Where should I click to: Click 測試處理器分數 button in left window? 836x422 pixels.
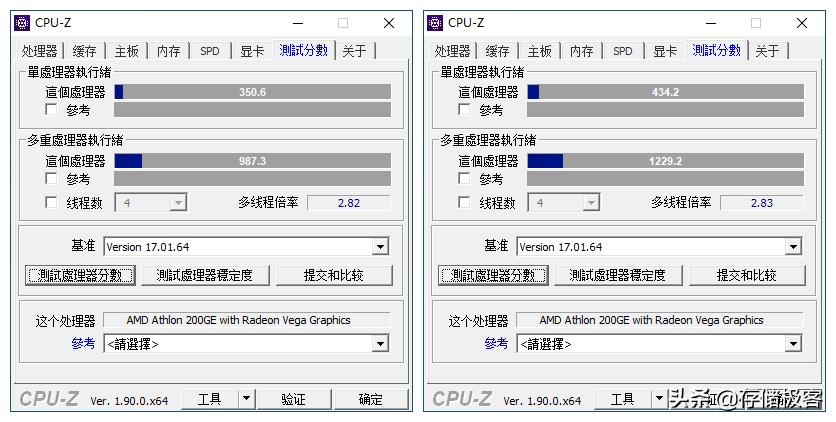(80, 275)
